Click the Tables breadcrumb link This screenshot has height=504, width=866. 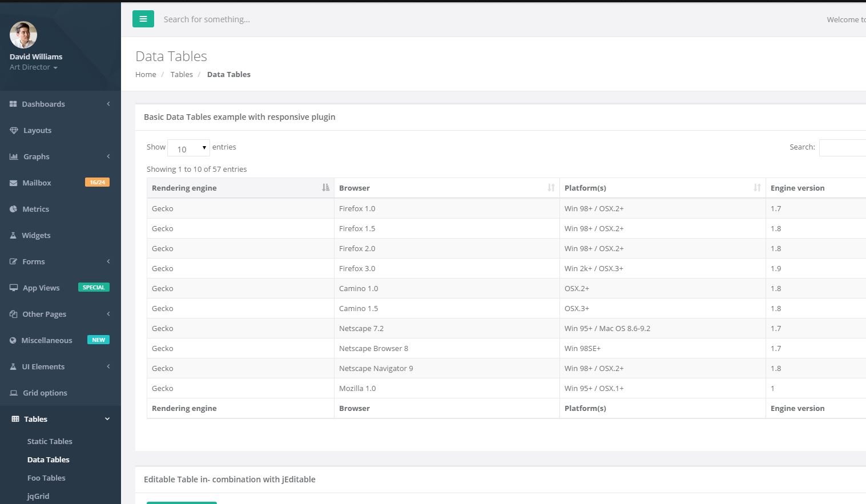(182, 74)
